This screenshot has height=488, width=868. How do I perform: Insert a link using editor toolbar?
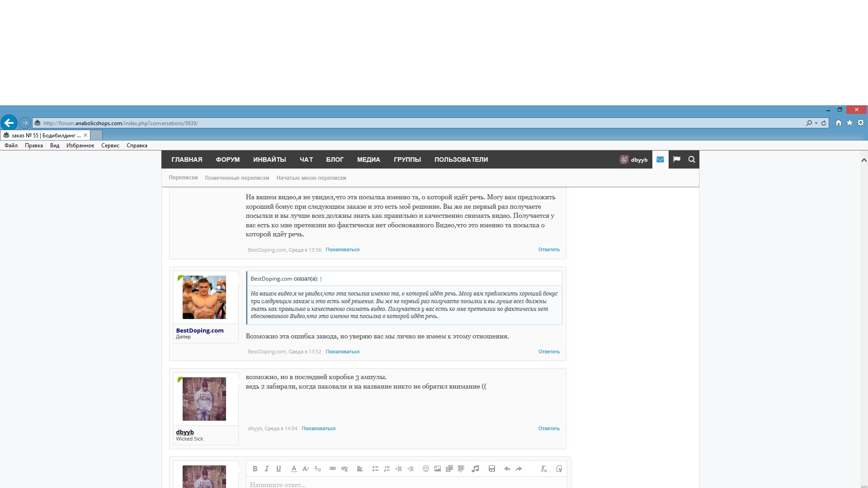point(333,469)
